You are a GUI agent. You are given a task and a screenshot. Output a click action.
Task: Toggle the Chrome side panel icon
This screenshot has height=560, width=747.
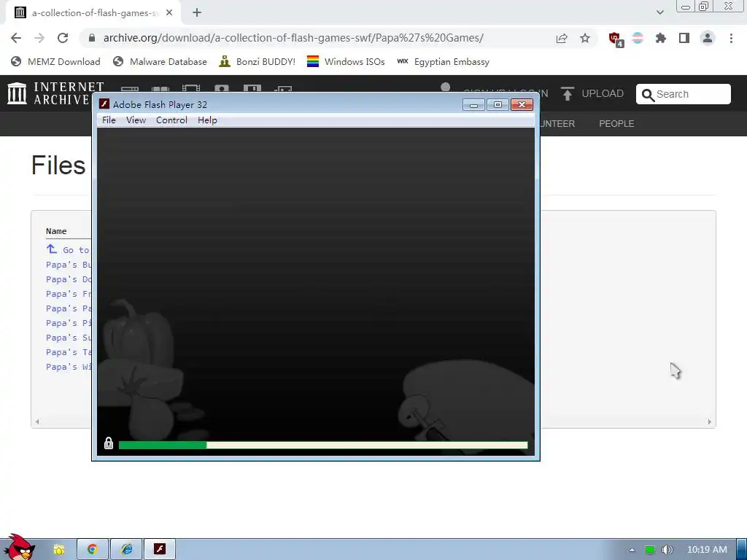[x=684, y=38]
